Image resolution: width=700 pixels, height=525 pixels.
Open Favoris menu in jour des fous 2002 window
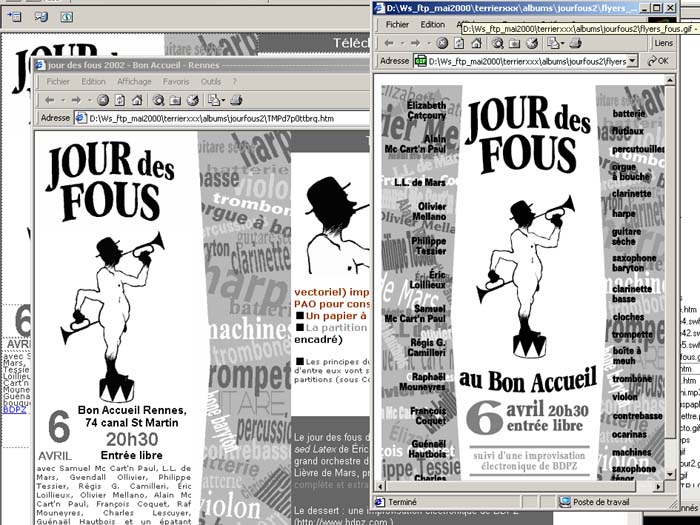pos(176,82)
